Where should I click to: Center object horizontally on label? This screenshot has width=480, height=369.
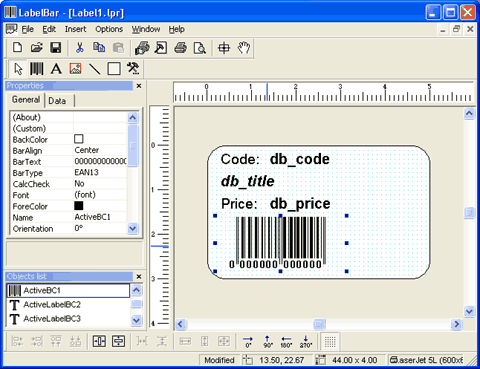point(99,341)
